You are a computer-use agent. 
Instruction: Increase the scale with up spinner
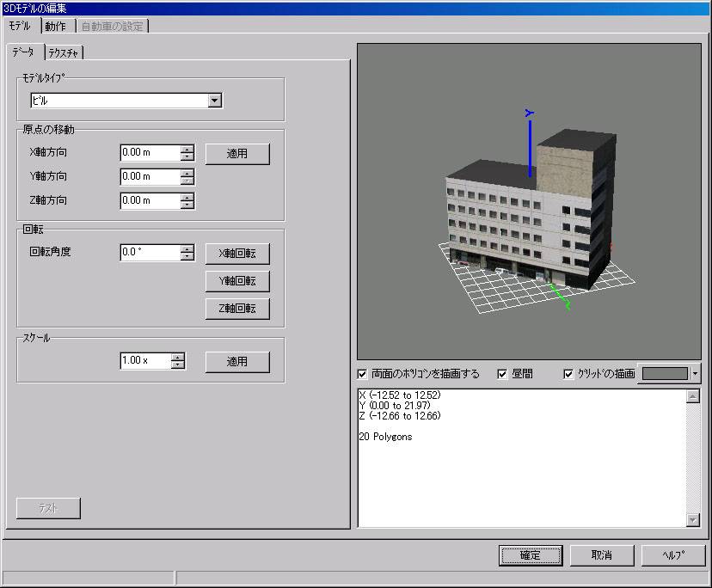[178, 357]
